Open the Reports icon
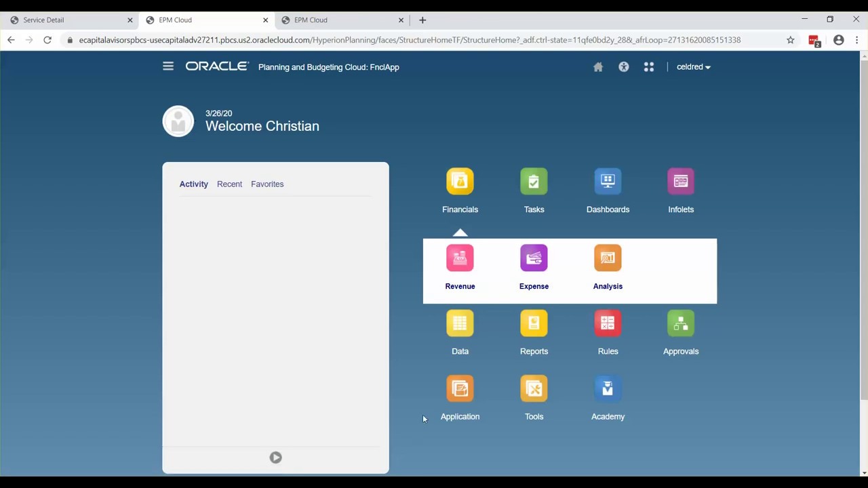Image resolution: width=868 pixels, height=488 pixels. [534, 323]
